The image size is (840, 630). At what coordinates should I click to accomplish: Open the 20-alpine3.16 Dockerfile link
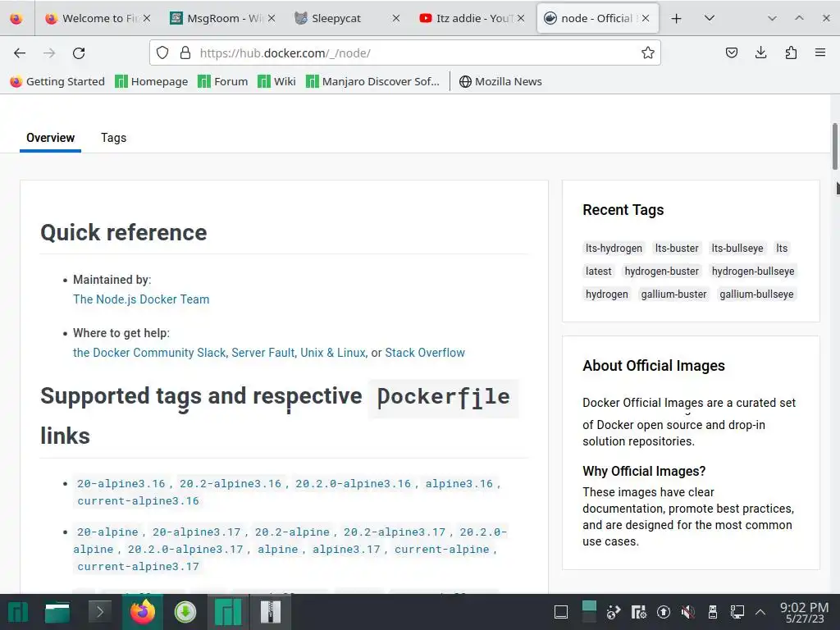coord(121,484)
